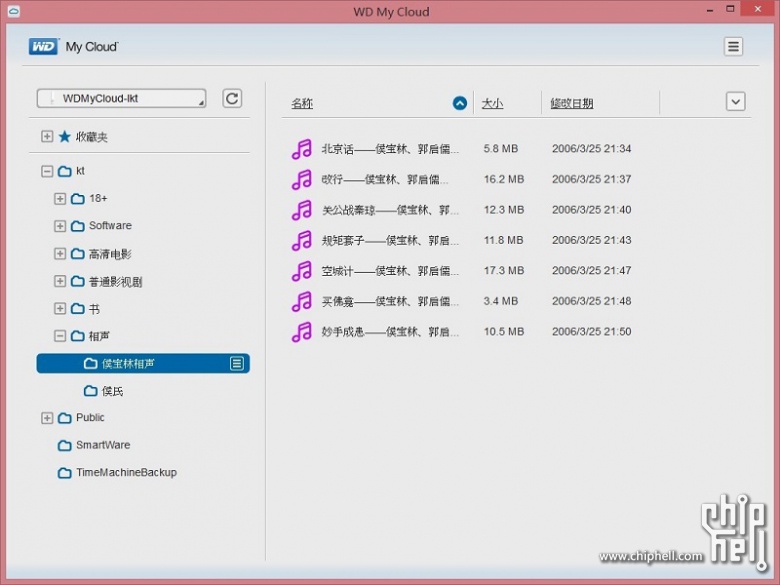Viewport: 780px width, 585px height.
Task: Select file 空城计——侯宝林、郭启儒
Action: pyautogui.click(x=390, y=271)
